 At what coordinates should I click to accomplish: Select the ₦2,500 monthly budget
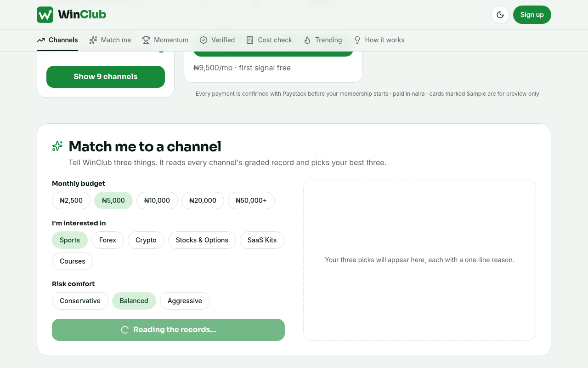(x=71, y=201)
